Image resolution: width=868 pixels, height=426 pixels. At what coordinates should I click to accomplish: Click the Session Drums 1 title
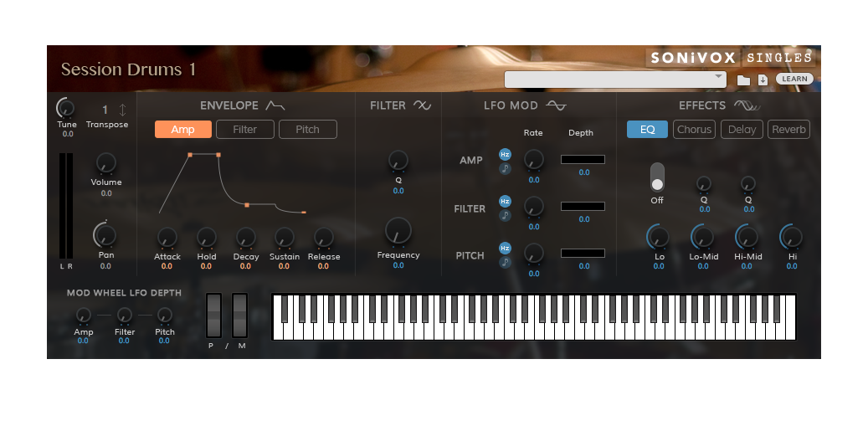pyautogui.click(x=128, y=69)
